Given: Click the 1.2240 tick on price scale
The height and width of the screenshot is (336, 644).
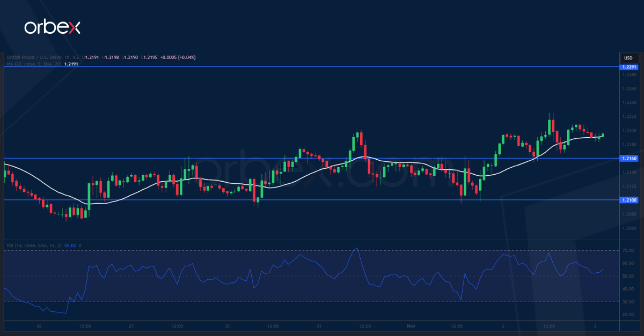Looking at the screenshot, I should 628,103.
